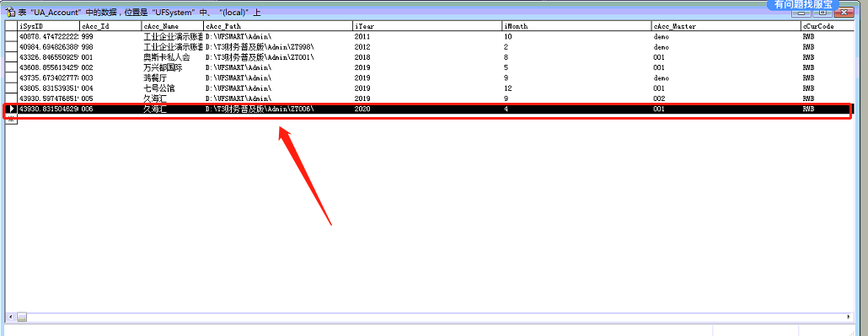868x336 pixels.
Task: Click the iSysID cell 43608.855613425
Action: [49, 67]
